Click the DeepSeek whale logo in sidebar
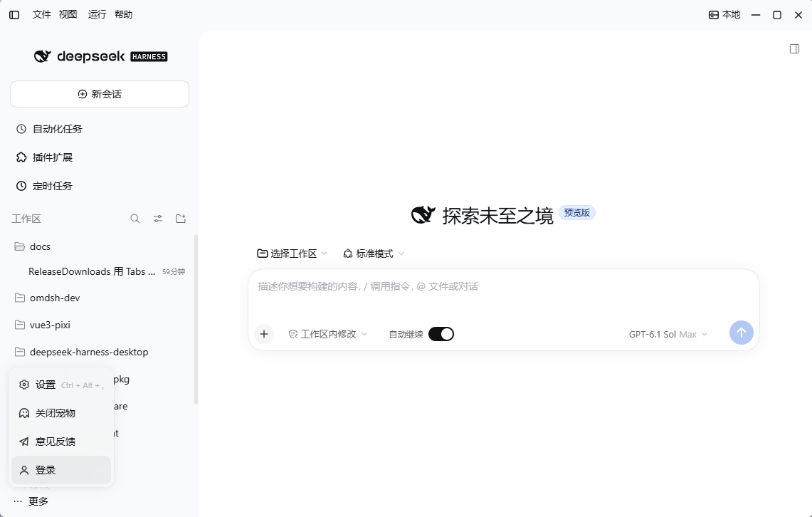Screen dimensions: 812x517 click(43, 56)
